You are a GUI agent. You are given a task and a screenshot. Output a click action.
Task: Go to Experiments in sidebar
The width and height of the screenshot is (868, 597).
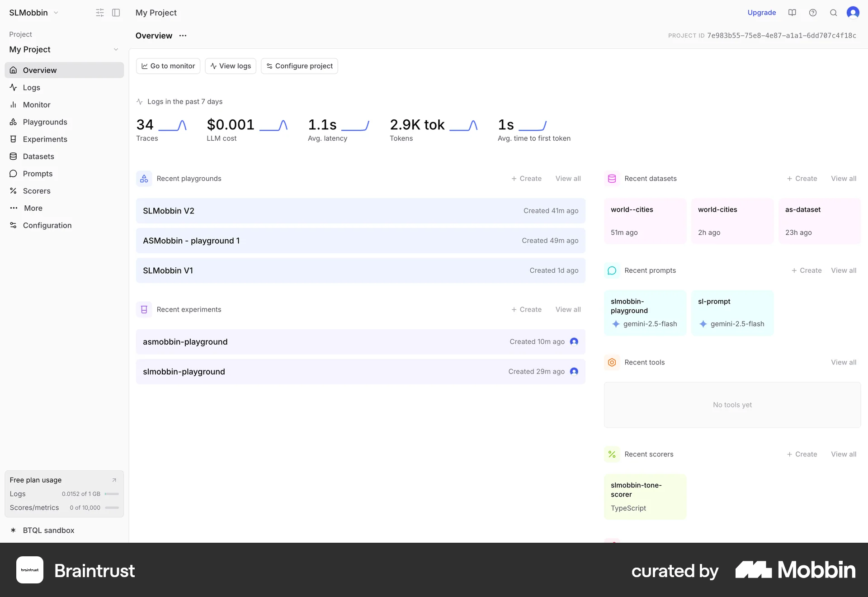(45, 139)
